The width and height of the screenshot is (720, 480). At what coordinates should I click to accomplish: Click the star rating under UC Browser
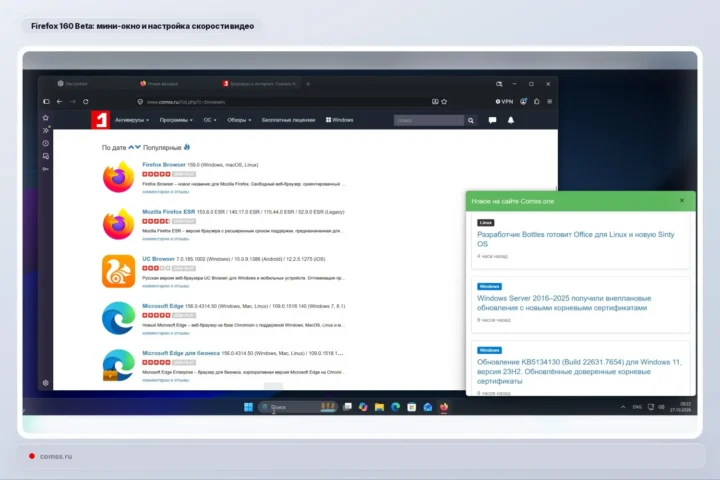[x=156, y=268]
